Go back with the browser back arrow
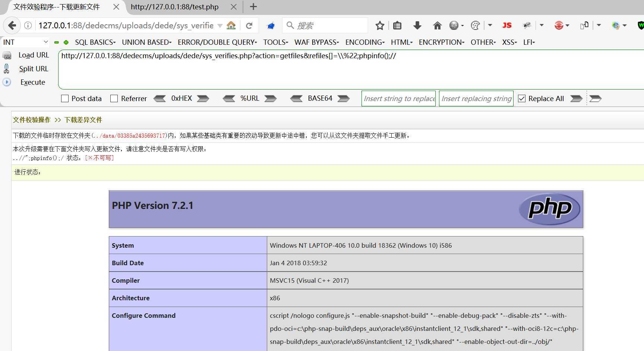Viewport: 644px width, 351px height. coord(12,25)
